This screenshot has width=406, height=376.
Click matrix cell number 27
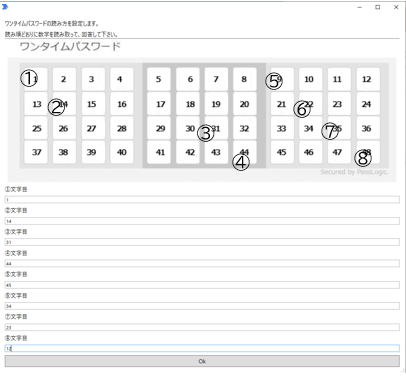(93, 128)
